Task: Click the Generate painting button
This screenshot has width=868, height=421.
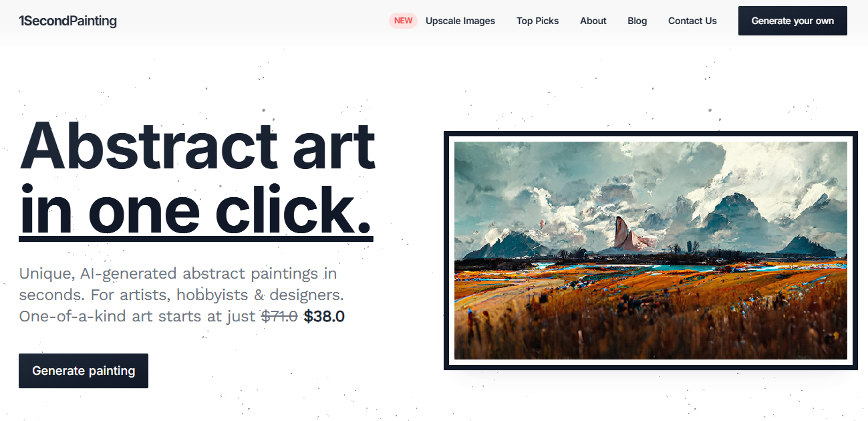Action: pos(84,371)
